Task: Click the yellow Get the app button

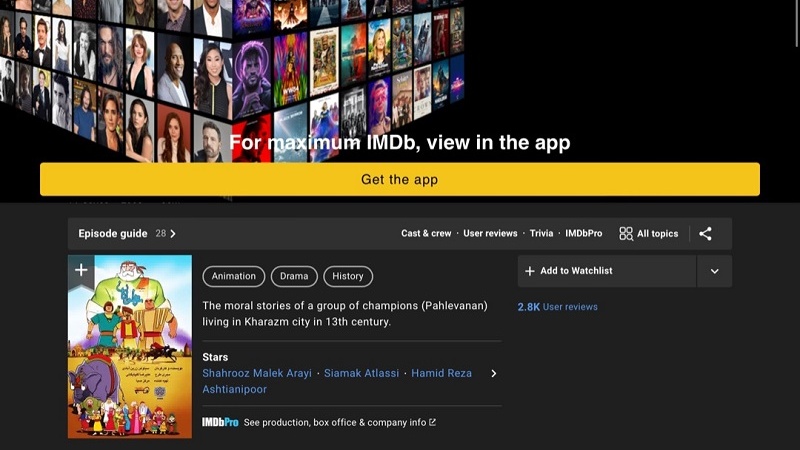Action: [399, 180]
